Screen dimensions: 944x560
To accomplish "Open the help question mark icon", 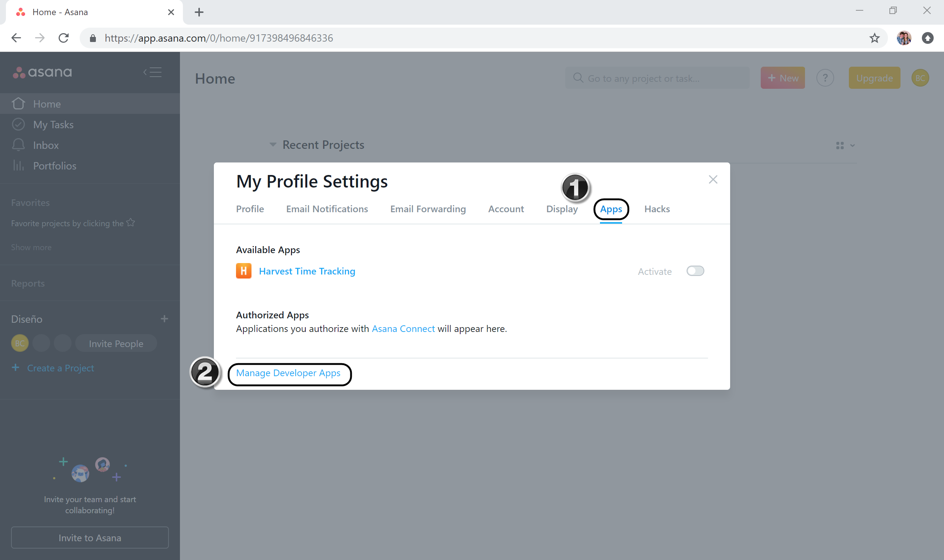I will click(825, 78).
